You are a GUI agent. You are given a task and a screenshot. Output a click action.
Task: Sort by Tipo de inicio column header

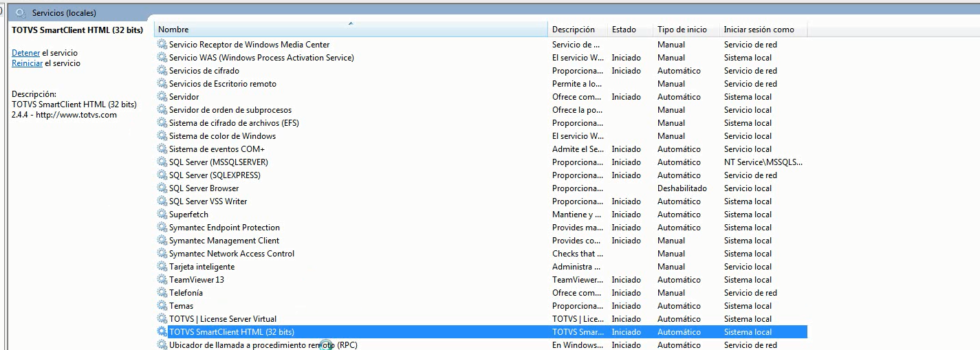point(686,30)
